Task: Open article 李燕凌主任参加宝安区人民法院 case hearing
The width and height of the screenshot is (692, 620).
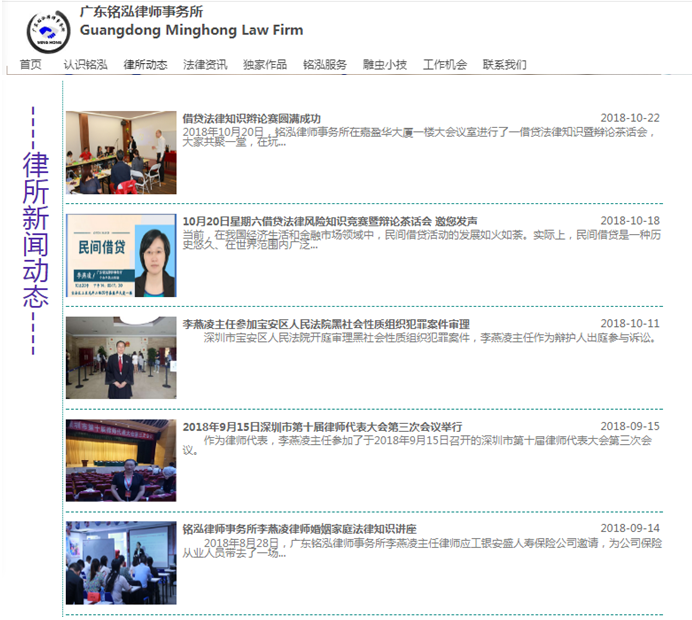Action: click(326, 324)
